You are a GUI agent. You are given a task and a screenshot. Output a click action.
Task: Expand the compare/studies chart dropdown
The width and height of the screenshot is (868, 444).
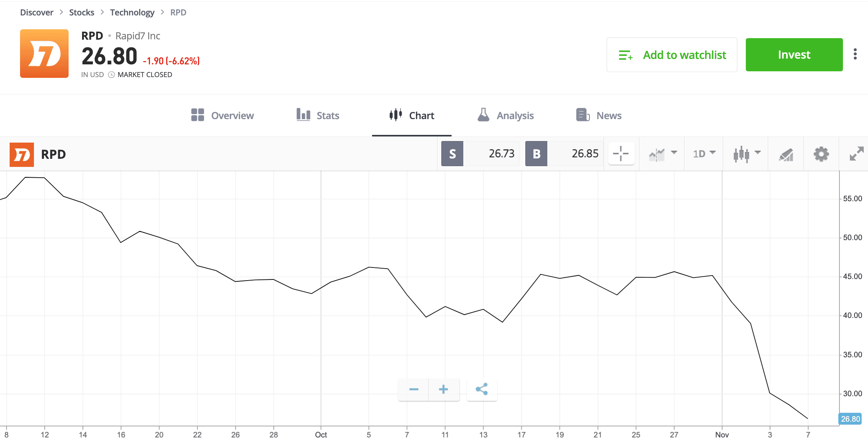coord(663,154)
